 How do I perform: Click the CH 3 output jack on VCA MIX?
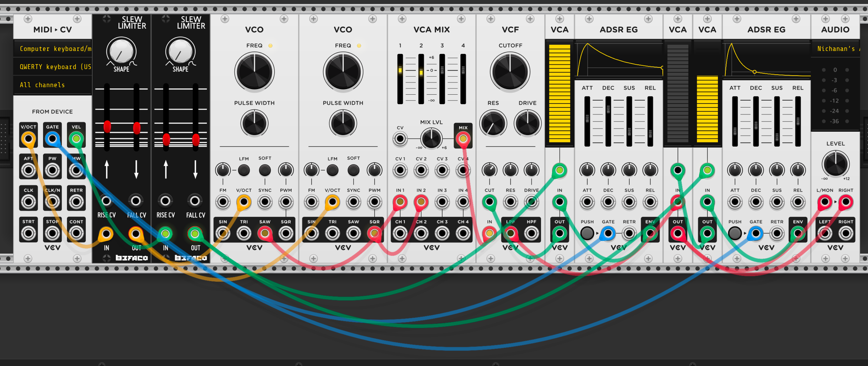(442, 234)
